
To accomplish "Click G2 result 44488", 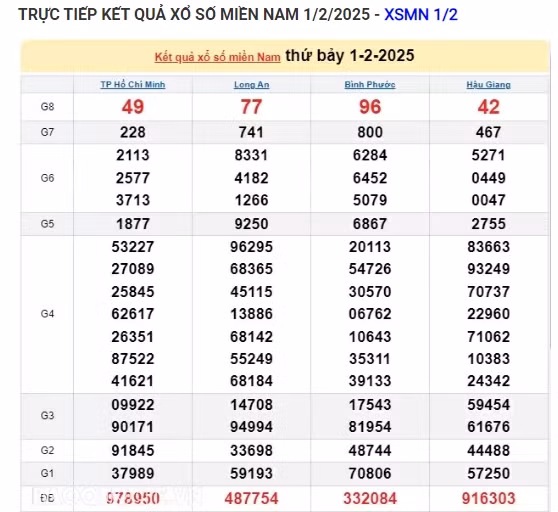I will [x=489, y=450].
